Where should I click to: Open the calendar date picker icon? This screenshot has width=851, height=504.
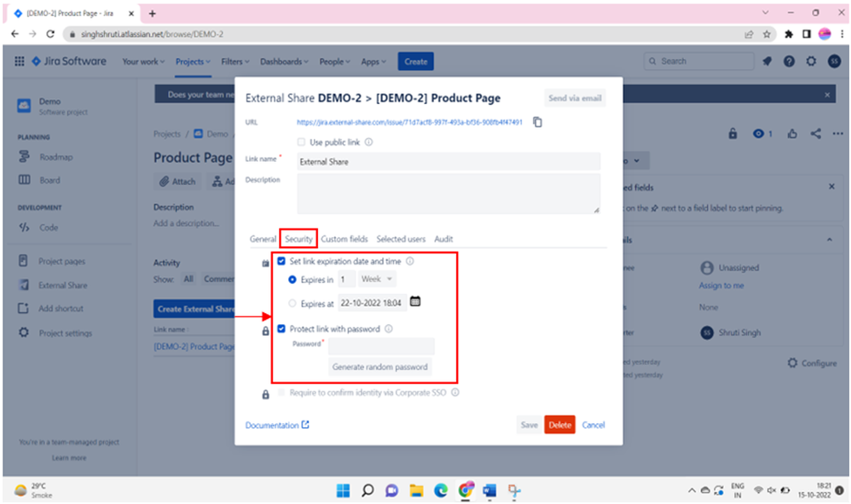coord(415,301)
